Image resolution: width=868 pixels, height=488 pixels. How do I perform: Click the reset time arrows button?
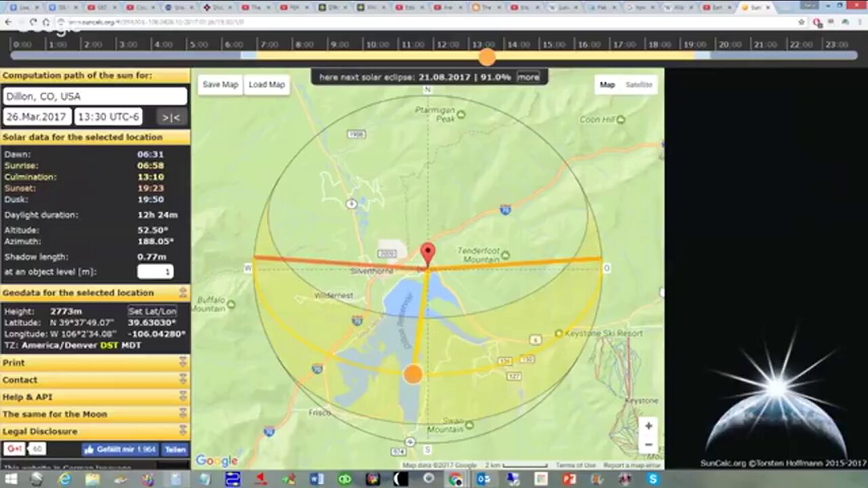click(x=171, y=117)
